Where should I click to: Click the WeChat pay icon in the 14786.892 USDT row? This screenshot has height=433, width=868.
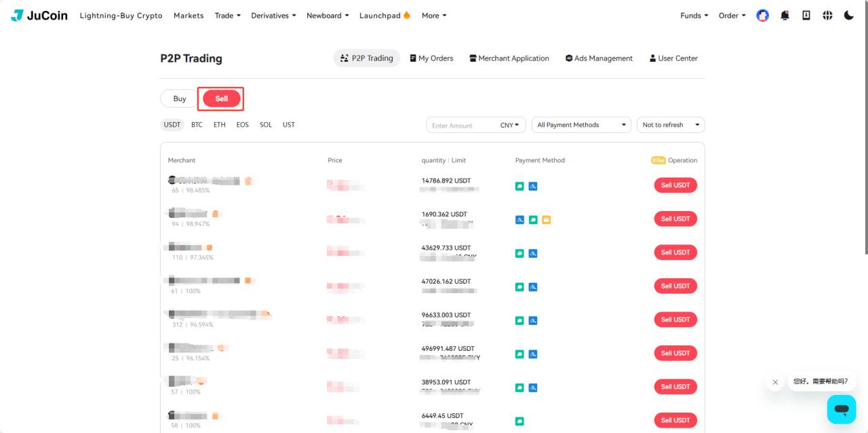[519, 186]
